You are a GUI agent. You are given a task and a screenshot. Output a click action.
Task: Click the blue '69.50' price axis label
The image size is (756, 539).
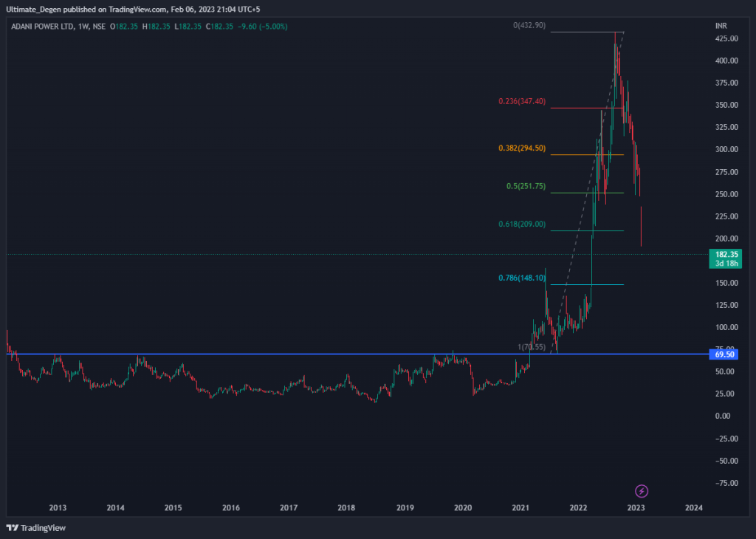pos(724,354)
